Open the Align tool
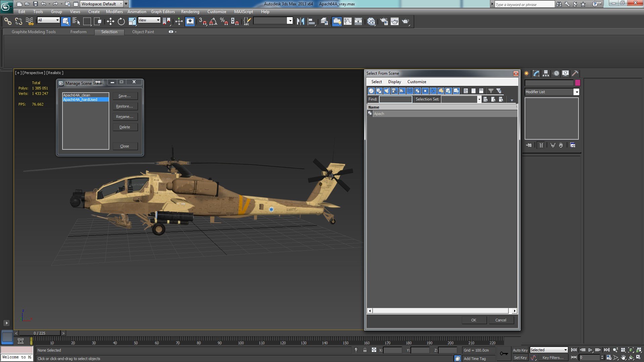 (x=311, y=21)
